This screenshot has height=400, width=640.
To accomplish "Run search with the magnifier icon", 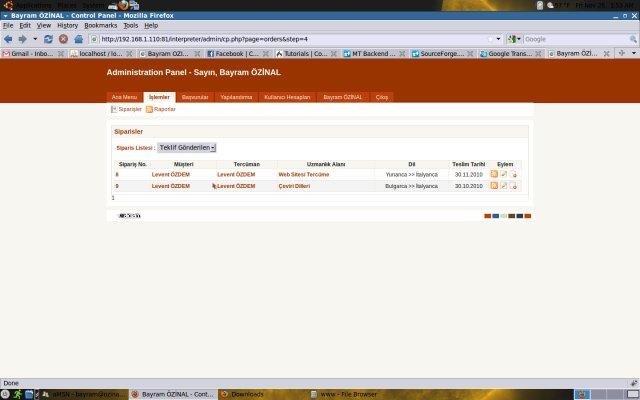I will 633,39.
